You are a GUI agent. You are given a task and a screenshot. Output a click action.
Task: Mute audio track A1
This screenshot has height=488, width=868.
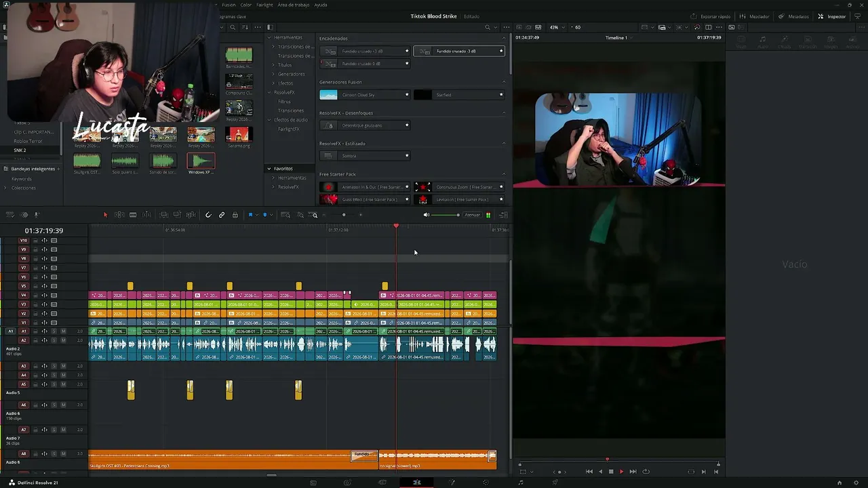[63, 331]
